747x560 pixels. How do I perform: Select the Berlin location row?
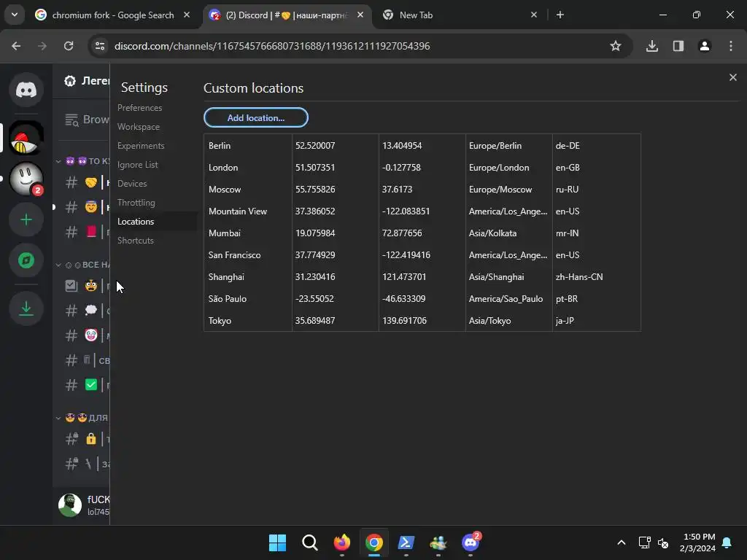tap(422, 146)
